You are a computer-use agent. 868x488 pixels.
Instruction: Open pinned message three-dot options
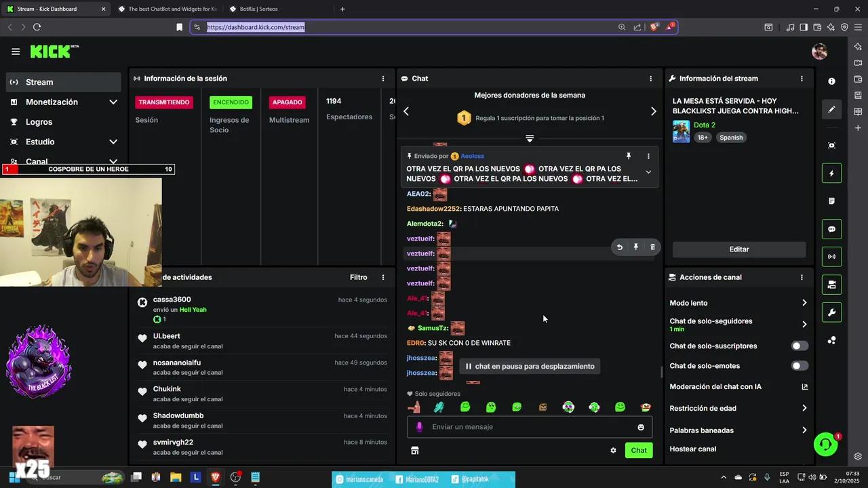pyautogui.click(x=648, y=157)
